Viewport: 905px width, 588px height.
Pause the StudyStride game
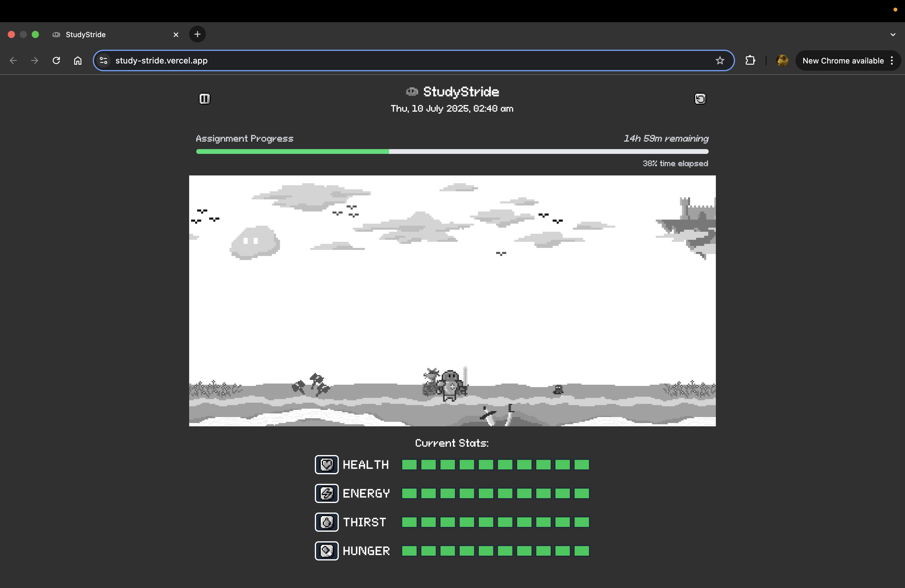click(205, 99)
